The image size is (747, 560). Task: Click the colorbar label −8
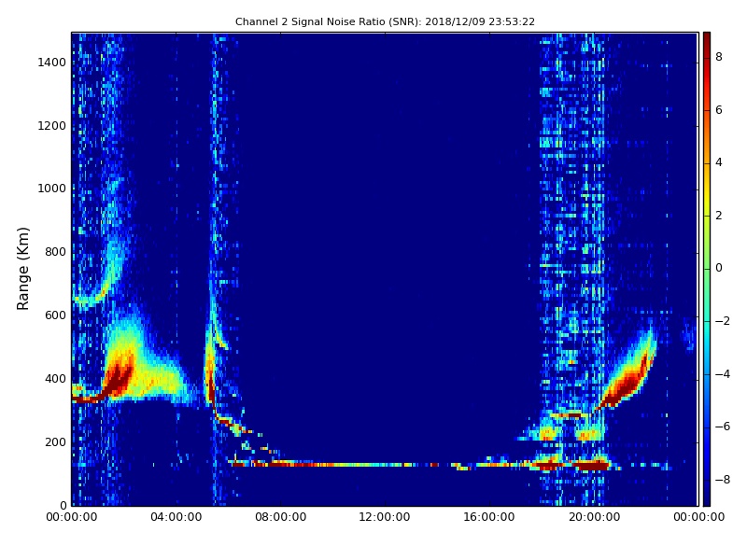(x=723, y=480)
